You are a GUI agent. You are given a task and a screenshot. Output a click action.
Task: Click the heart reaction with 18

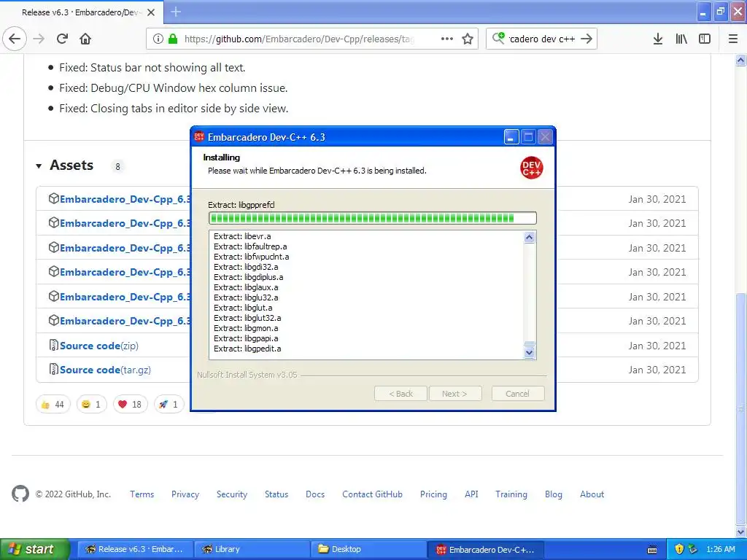point(130,404)
